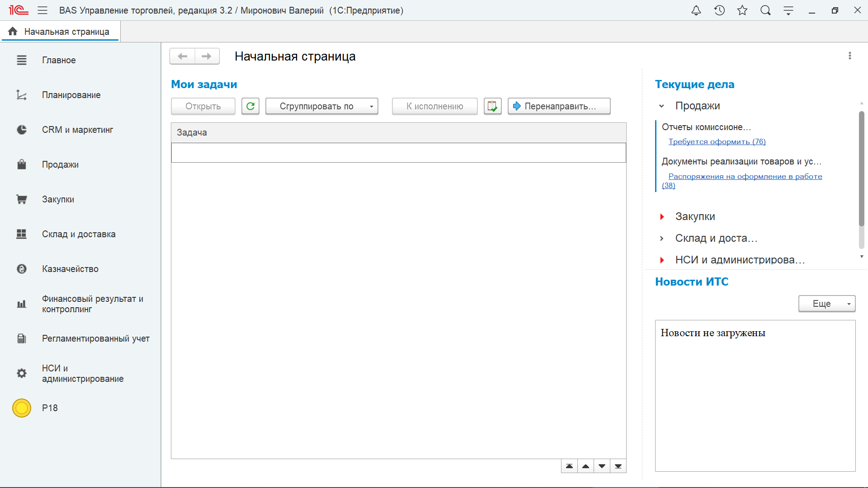Open НСИ и администрирование sidebar section
Screen dimensions: 868x488
coord(83,373)
